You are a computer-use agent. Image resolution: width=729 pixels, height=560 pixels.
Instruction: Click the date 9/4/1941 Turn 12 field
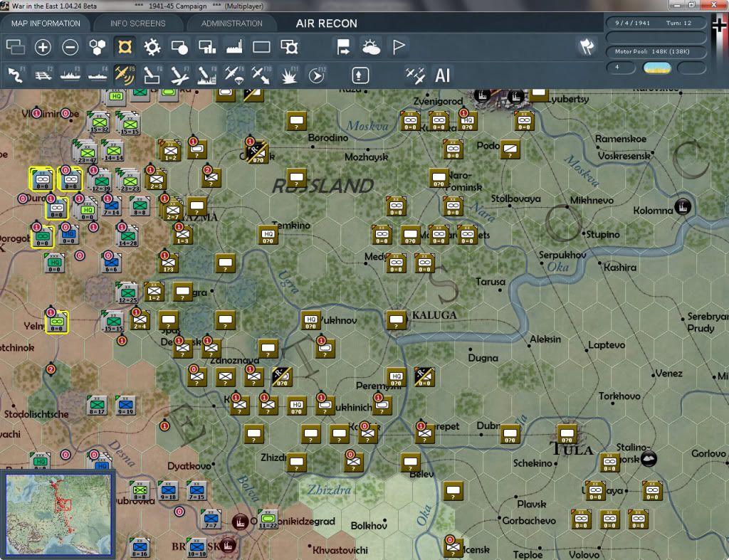656,23
